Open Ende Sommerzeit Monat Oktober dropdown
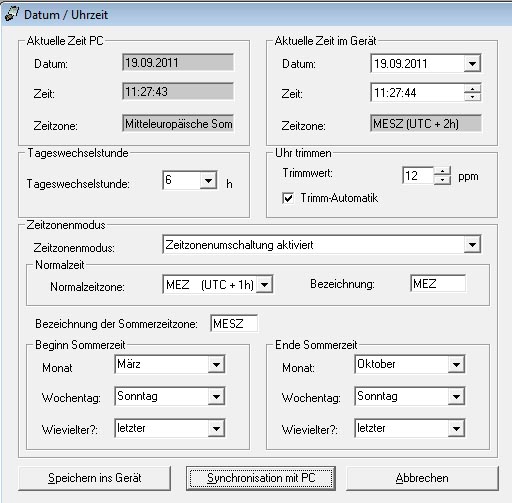The height and width of the screenshot is (503, 512). coord(456,364)
